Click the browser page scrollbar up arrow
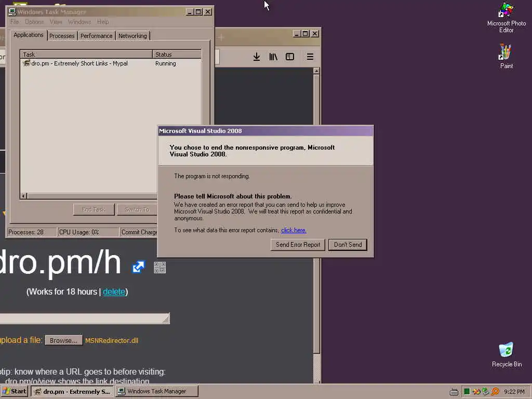This screenshot has width=532, height=399. point(316,71)
